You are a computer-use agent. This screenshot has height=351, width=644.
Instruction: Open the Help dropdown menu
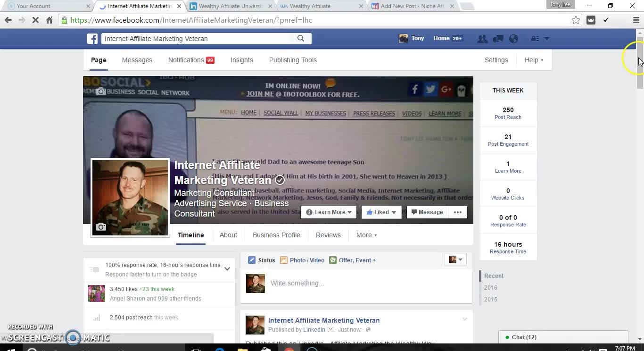point(534,60)
